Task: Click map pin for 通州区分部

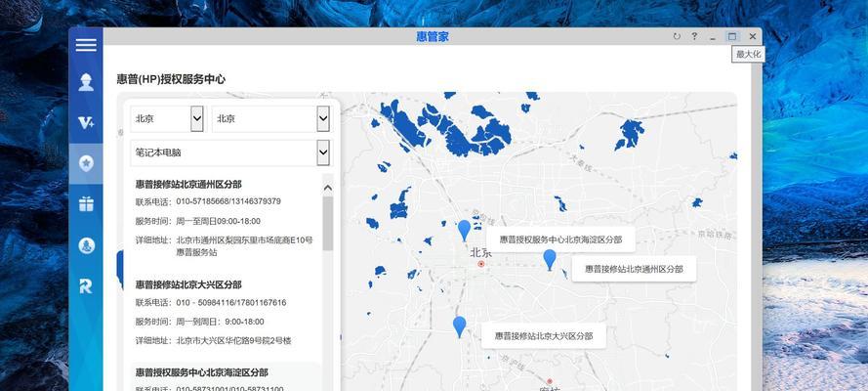Action: [549, 260]
